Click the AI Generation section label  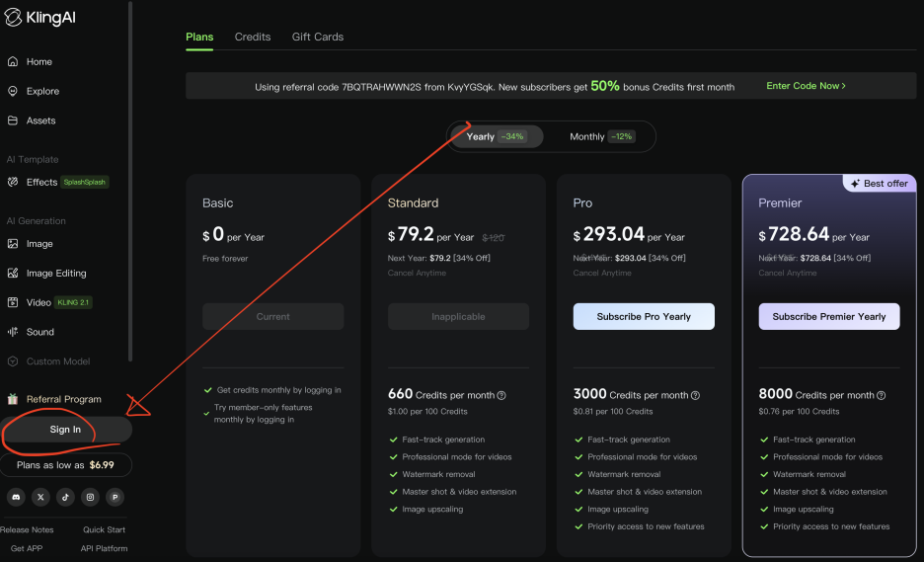pyautogui.click(x=36, y=221)
